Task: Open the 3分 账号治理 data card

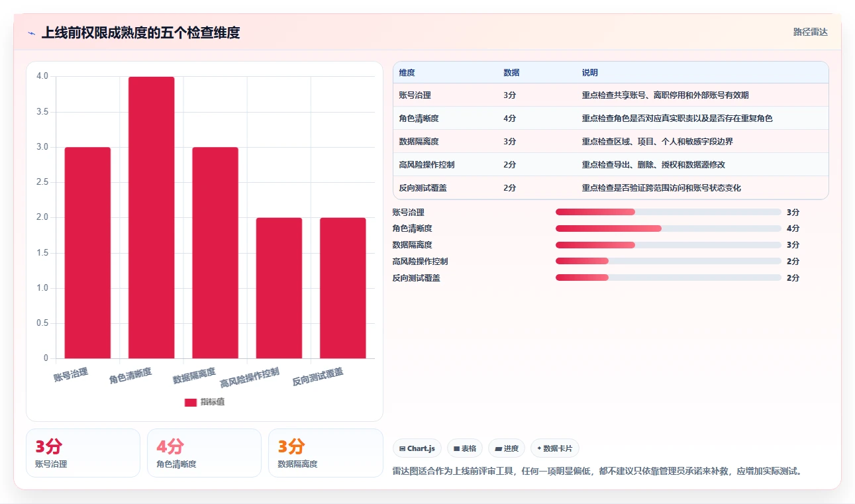Action: [x=83, y=453]
